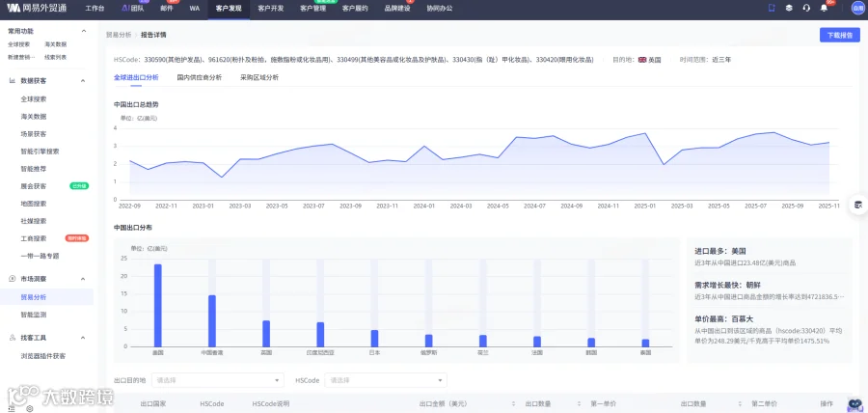Collapse the 数据获客 sidebar group
Image resolution: width=868 pixels, height=413 pixels.
click(x=83, y=81)
